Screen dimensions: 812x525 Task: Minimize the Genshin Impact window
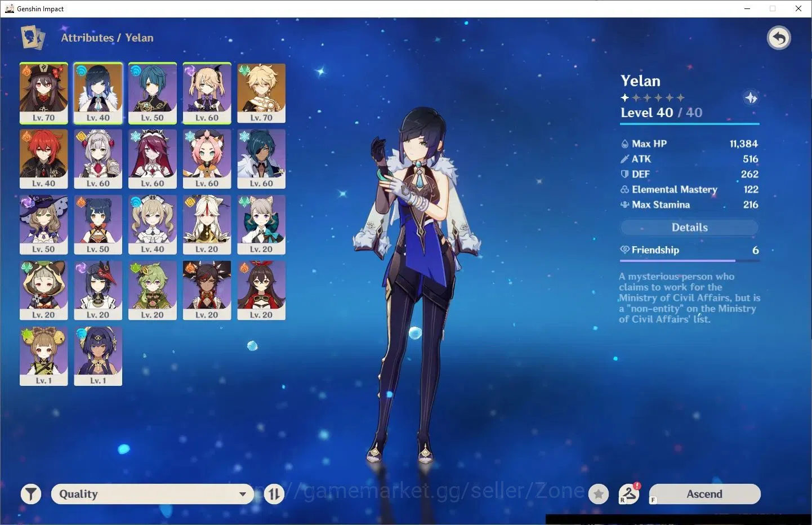747,8
